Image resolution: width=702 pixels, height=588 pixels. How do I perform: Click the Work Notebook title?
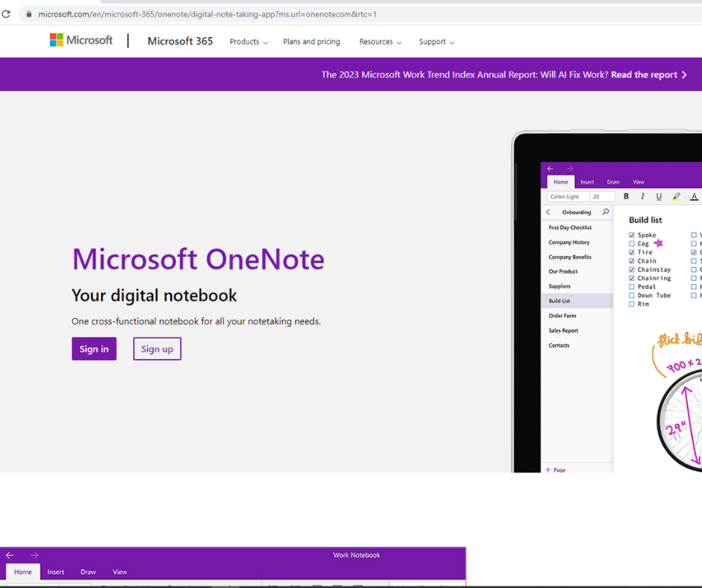coord(356,555)
